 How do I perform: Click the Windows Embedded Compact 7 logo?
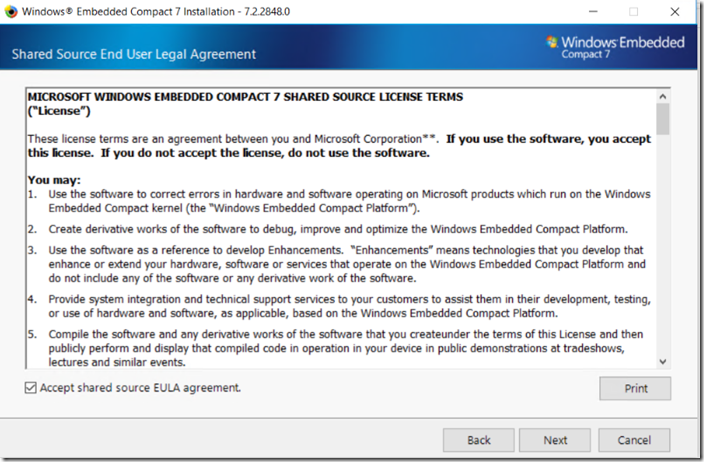point(615,47)
